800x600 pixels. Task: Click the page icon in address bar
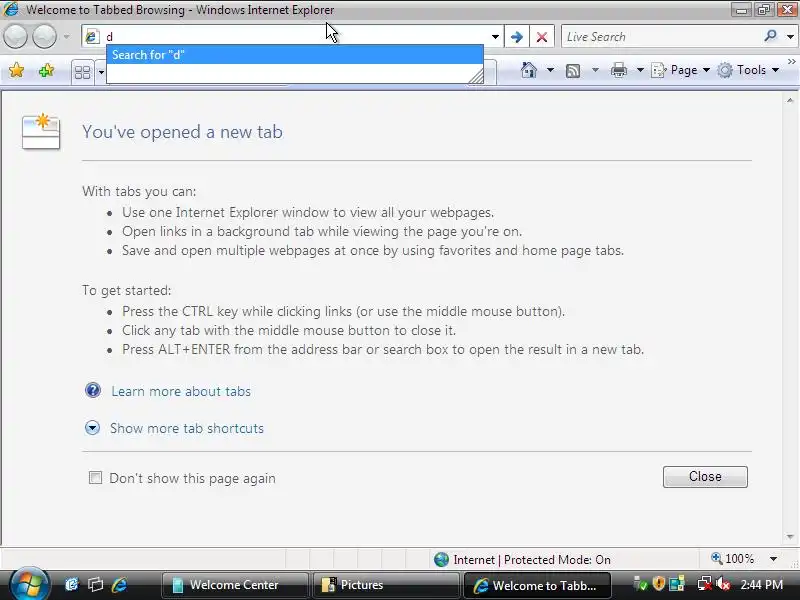pyautogui.click(x=92, y=37)
